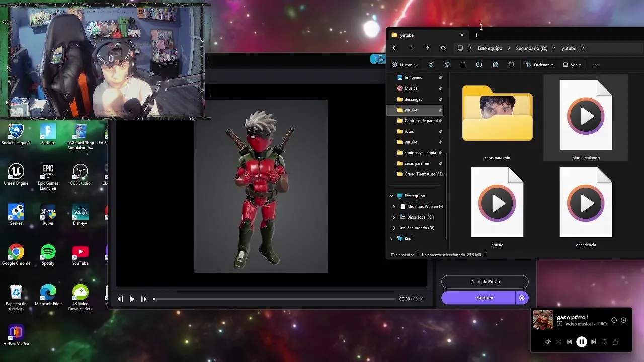
Task: Open the Nuevo dropdown in Explorer
Action: (404, 65)
